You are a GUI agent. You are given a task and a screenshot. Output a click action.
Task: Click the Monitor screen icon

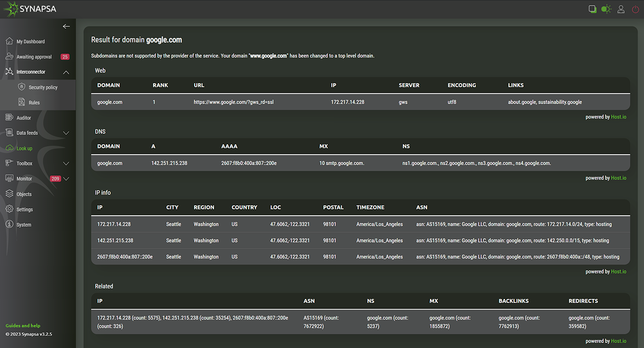9,178
